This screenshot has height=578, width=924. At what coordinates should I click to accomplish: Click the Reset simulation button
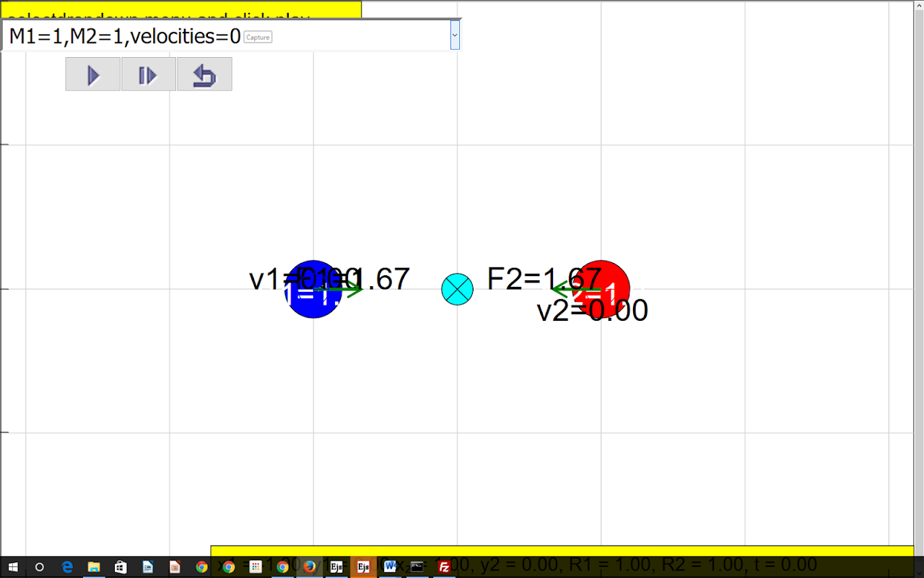(x=204, y=74)
